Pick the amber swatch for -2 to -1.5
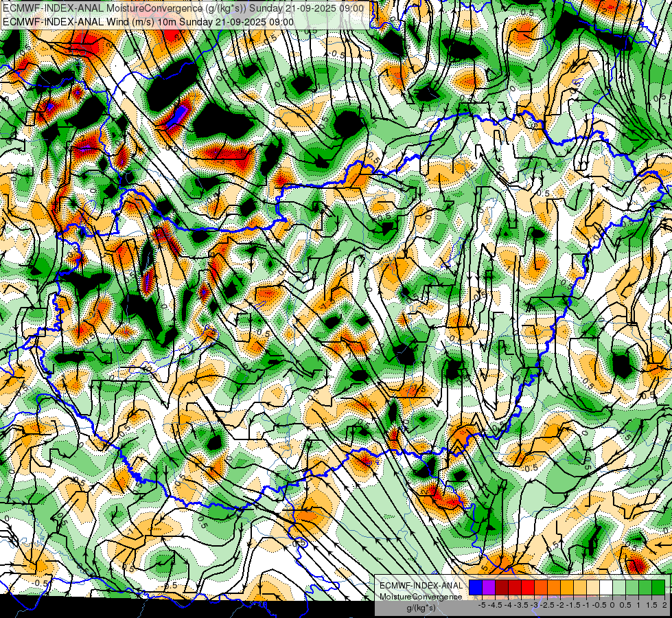 pos(567,588)
